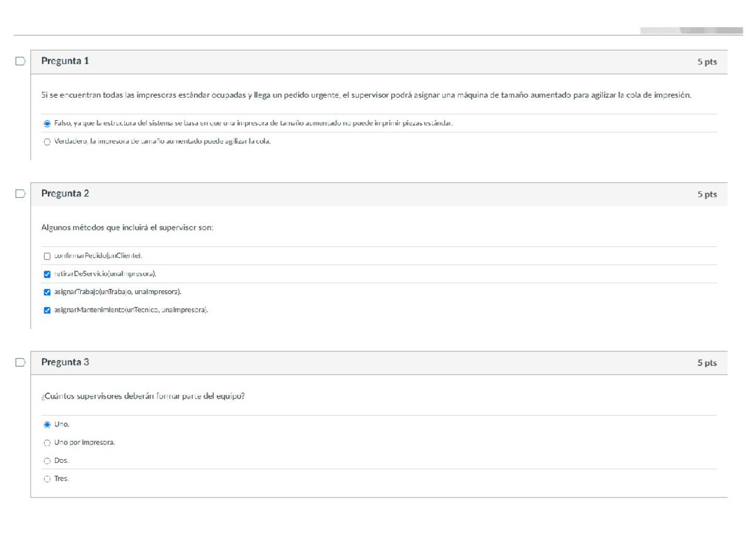Screen dimensions: 756x534
Task: Click the '5 pts' label of Pregunta 2
Action: 707,195
